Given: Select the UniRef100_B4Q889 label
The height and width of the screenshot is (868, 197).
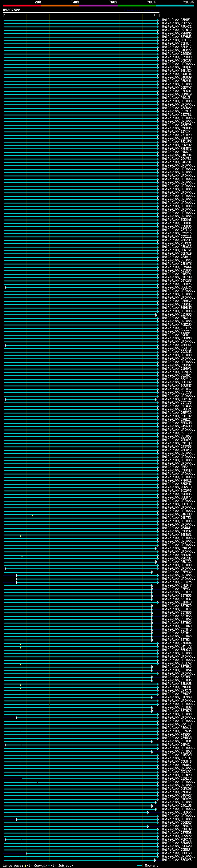Looking at the screenshot, I should pyautogui.click(x=177, y=78).
